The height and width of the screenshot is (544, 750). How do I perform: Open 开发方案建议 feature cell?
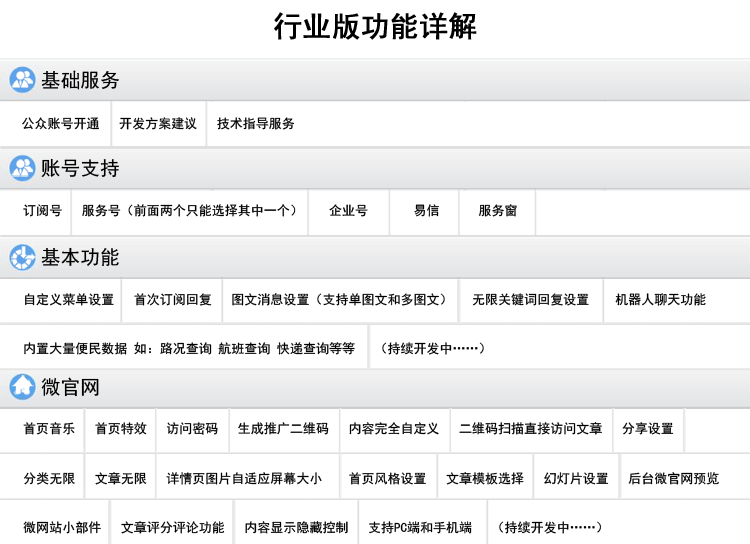click(158, 124)
